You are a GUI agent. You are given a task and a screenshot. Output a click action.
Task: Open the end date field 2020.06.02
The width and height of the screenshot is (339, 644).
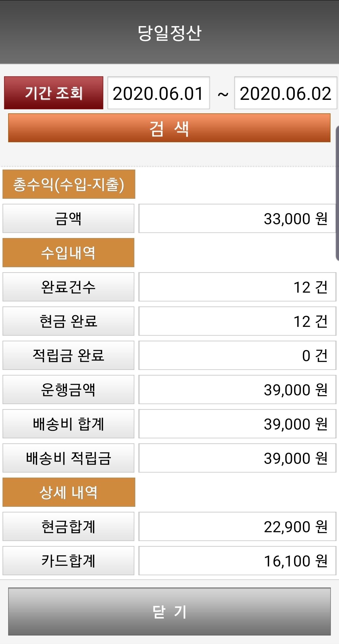click(285, 93)
